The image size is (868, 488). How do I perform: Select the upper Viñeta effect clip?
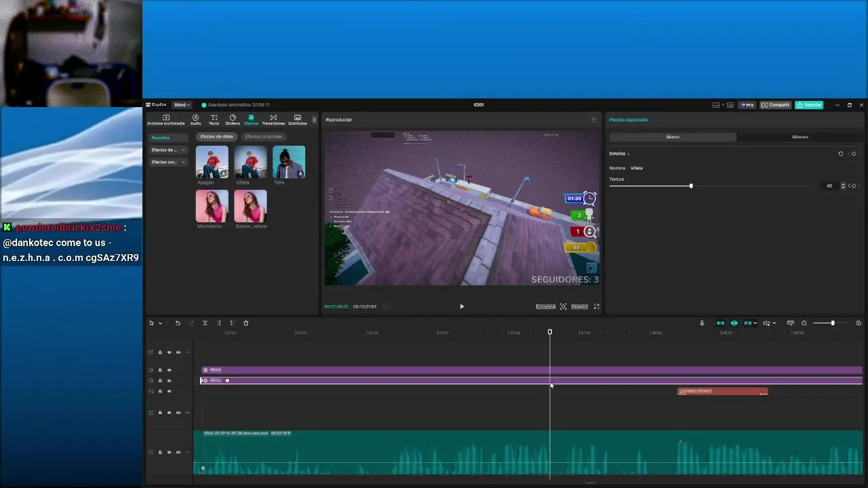[532, 370]
